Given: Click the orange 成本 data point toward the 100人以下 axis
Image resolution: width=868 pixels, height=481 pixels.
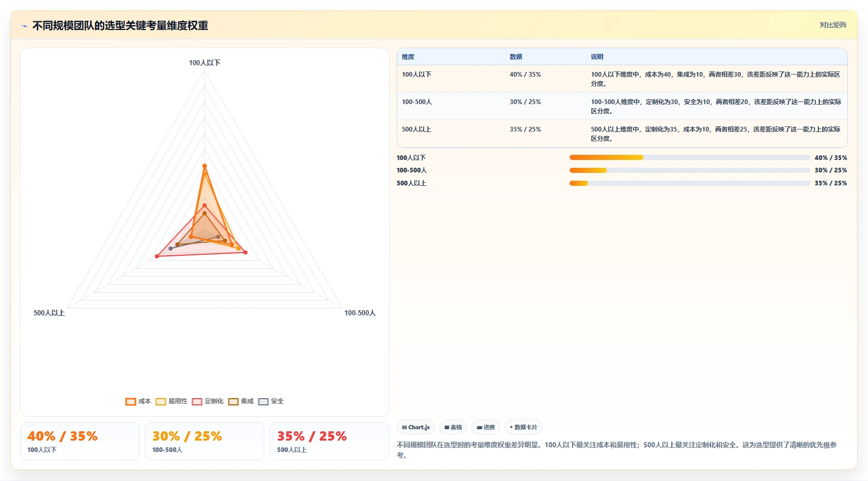Looking at the screenshot, I should 204,166.
